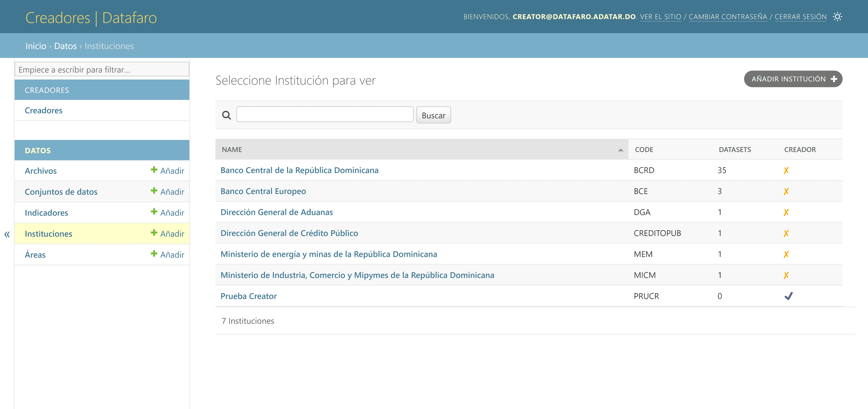Go to Datos in the breadcrumb
This screenshot has width=868, height=409.
(65, 46)
